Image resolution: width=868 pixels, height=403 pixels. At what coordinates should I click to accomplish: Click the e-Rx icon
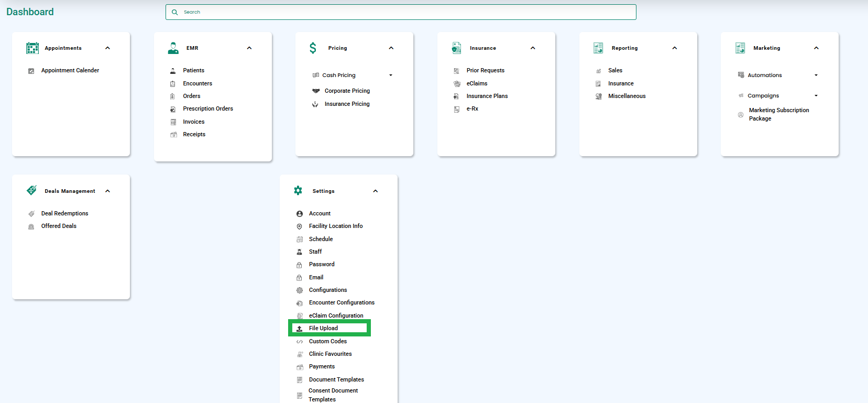coord(457,109)
